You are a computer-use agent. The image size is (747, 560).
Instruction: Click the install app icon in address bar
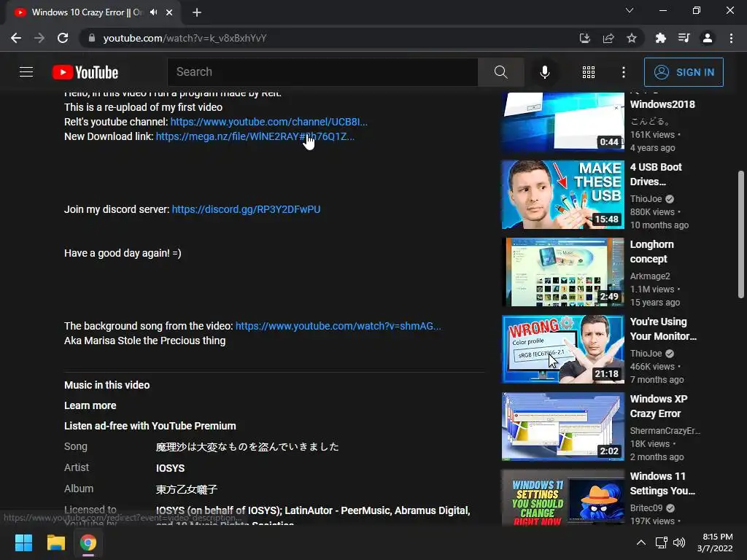click(x=585, y=38)
